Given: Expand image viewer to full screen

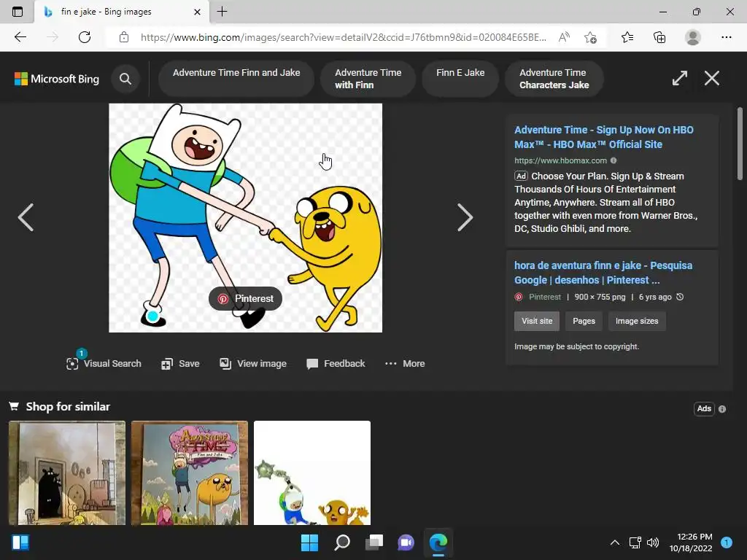Looking at the screenshot, I should [679, 78].
